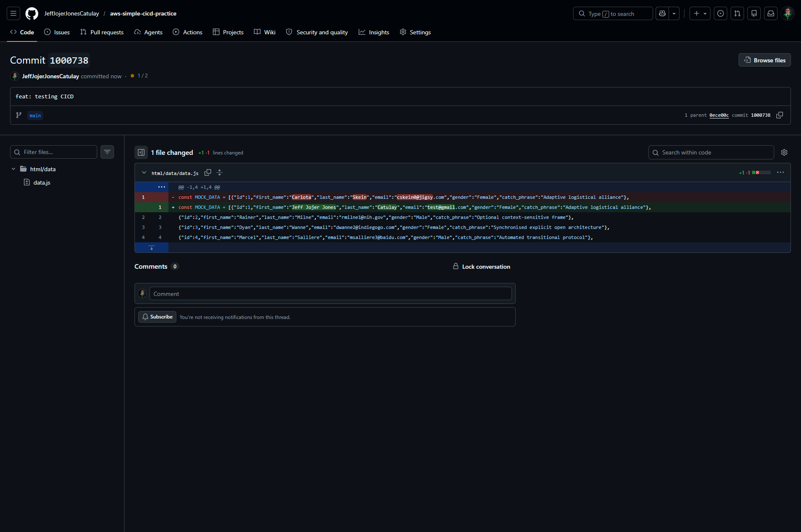View pull requests from the header icon
This screenshot has height=532, width=801.
coord(737,13)
